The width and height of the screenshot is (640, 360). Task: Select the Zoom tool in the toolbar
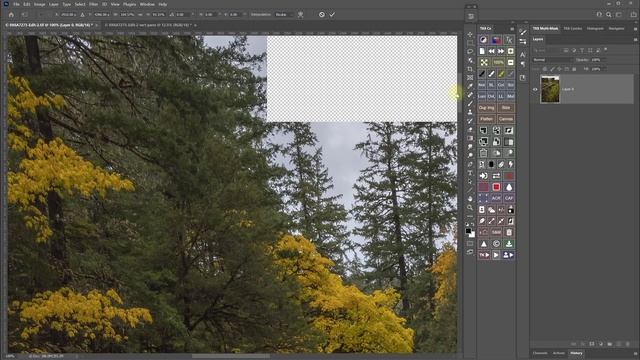click(470, 207)
